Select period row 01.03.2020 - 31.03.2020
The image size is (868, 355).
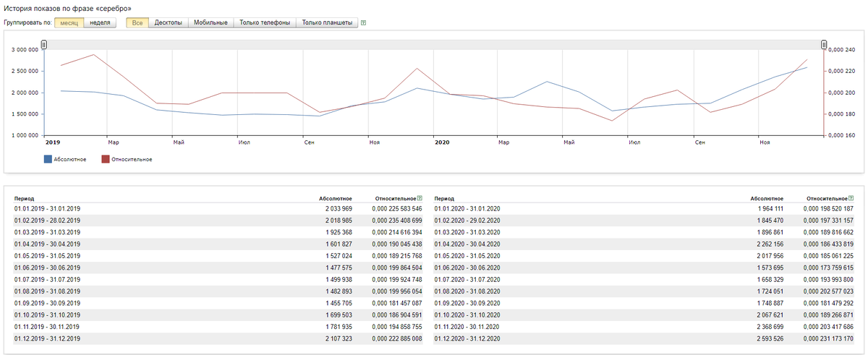[x=644, y=232]
